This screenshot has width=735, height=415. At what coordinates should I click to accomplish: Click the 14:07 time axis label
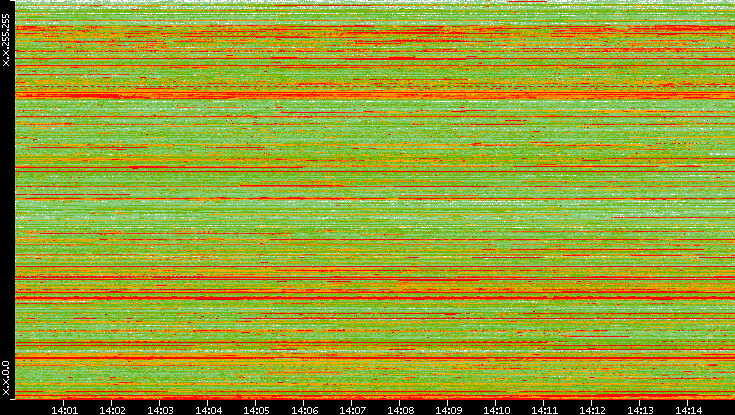tap(352, 410)
